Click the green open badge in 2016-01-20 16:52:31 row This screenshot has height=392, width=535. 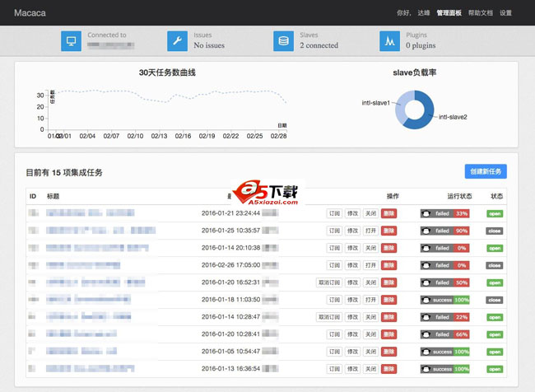(495, 282)
